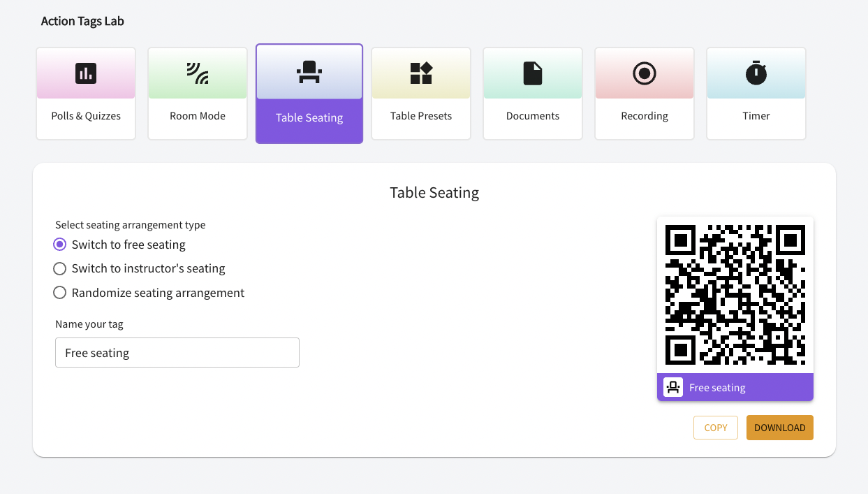Open the Timer stopwatch icon
The height and width of the screenshot is (494, 868).
click(x=756, y=73)
